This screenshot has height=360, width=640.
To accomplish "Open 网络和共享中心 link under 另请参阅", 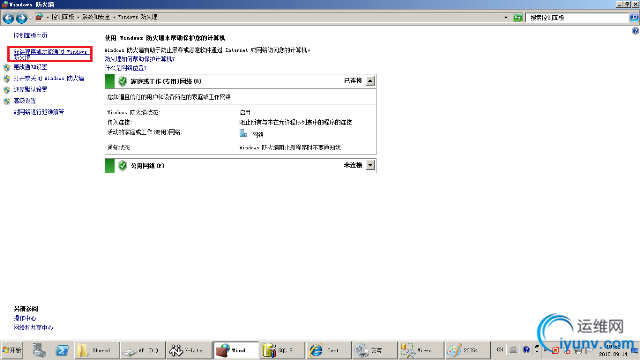I will pyautogui.click(x=33, y=327).
